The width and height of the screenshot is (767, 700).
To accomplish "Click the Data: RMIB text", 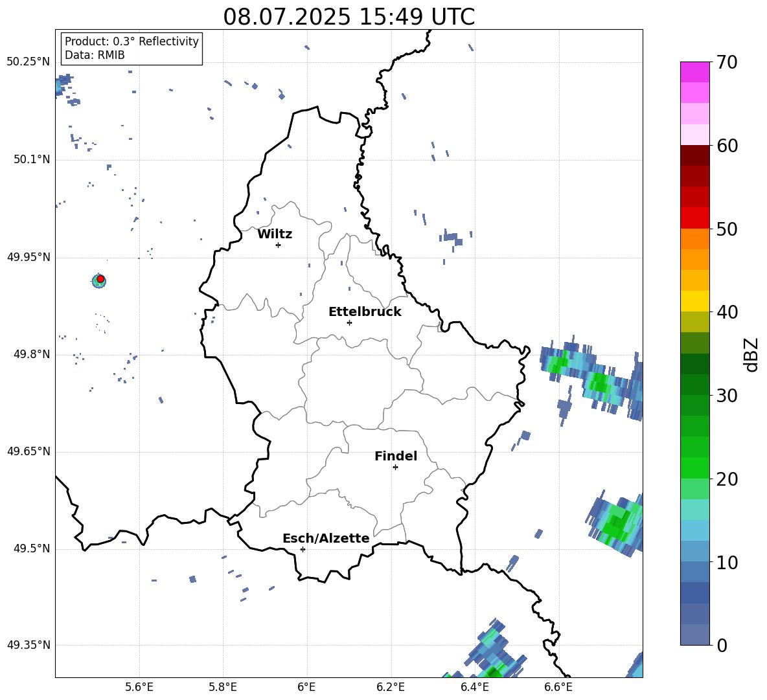I will click(95, 55).
